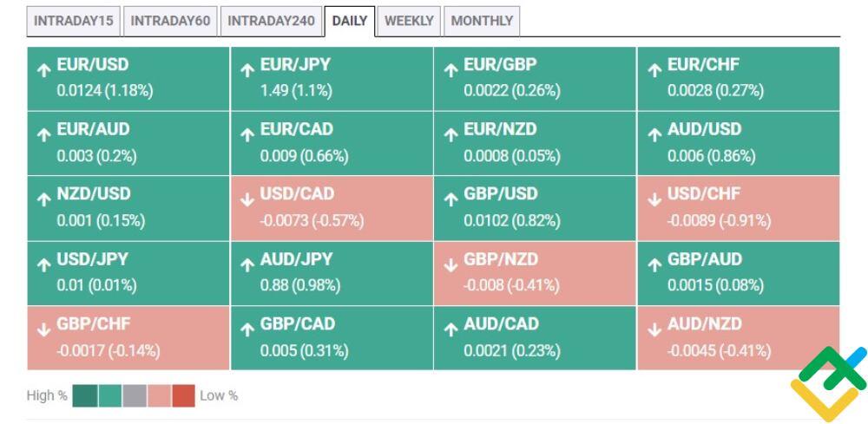868x424 pixels.
Task: Click the up arrow beside EUR/USD
Action: point(43,70)
